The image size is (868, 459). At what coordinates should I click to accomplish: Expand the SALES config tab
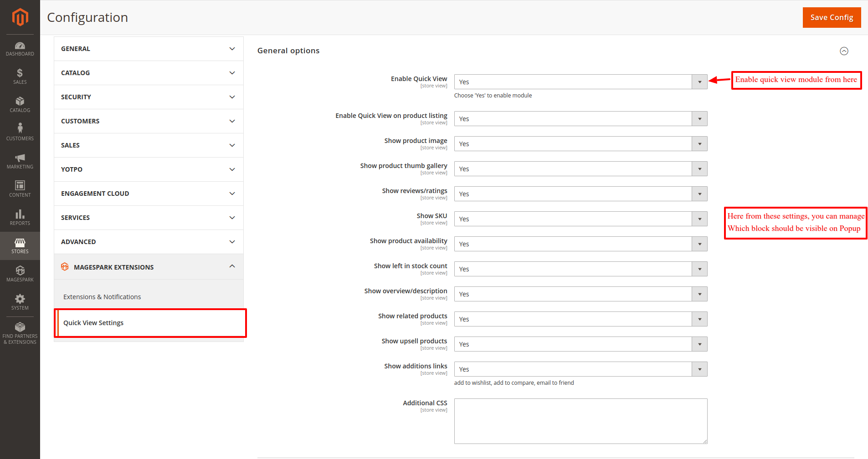(149, 145)
